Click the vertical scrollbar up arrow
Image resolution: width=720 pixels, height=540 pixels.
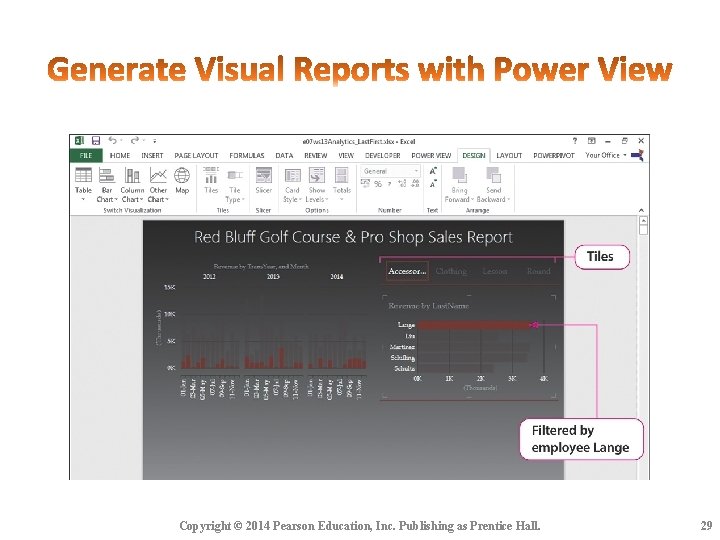click(643, 221)
